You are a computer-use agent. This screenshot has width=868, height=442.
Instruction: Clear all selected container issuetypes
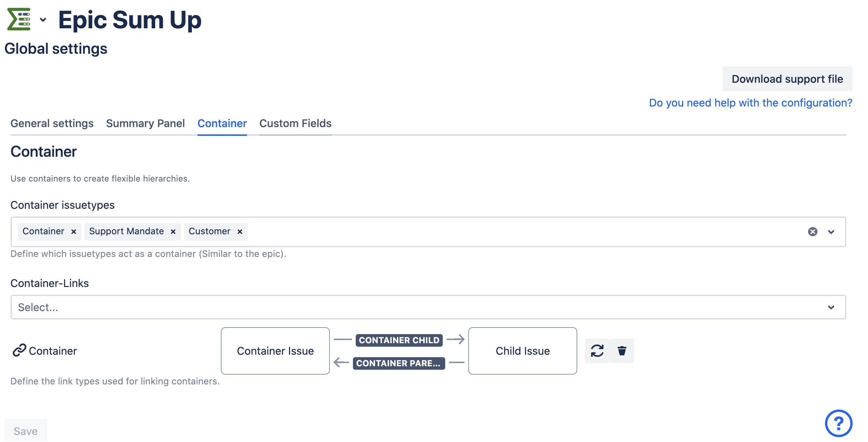click(812, 232)
